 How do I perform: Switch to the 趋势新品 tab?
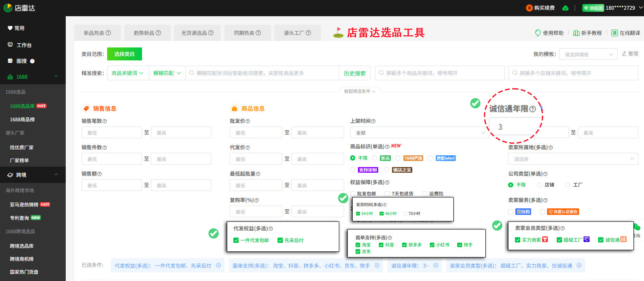click(x=147, y=33)
